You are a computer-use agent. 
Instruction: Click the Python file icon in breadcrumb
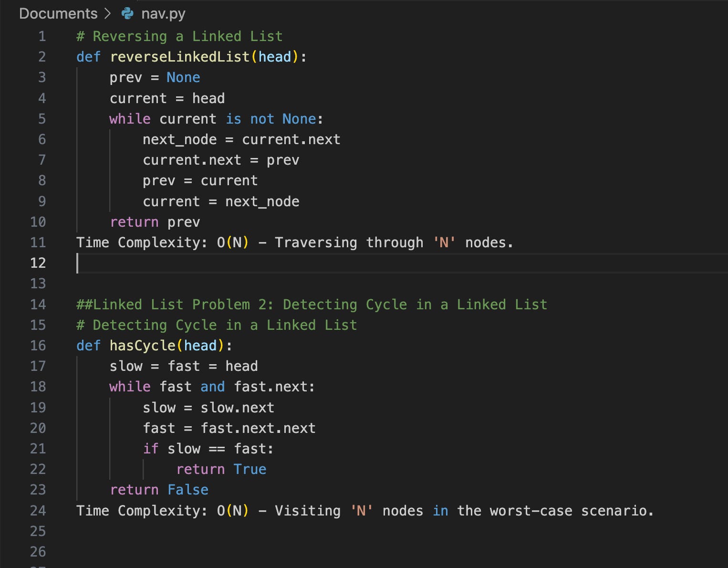[127, 13]
